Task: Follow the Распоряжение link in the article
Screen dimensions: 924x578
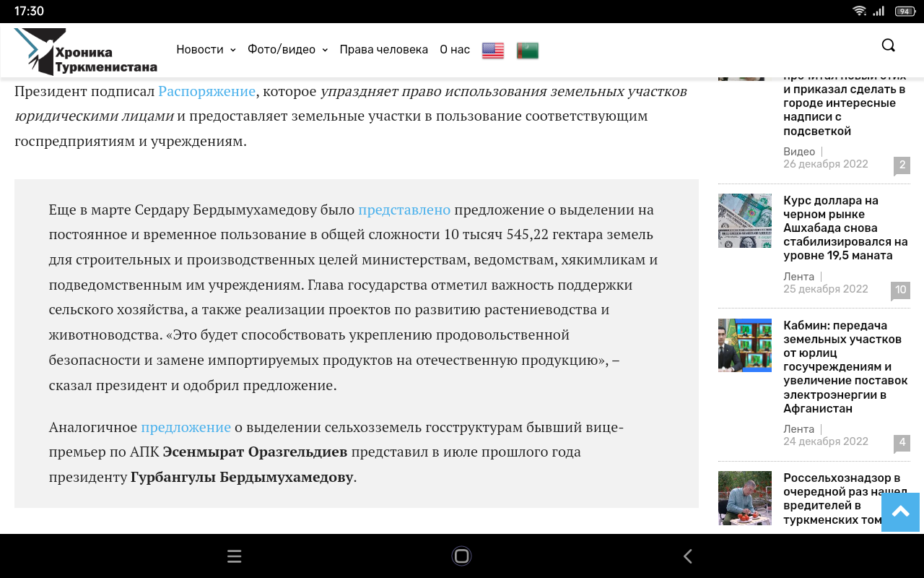Action: click(x=207, y=91)
